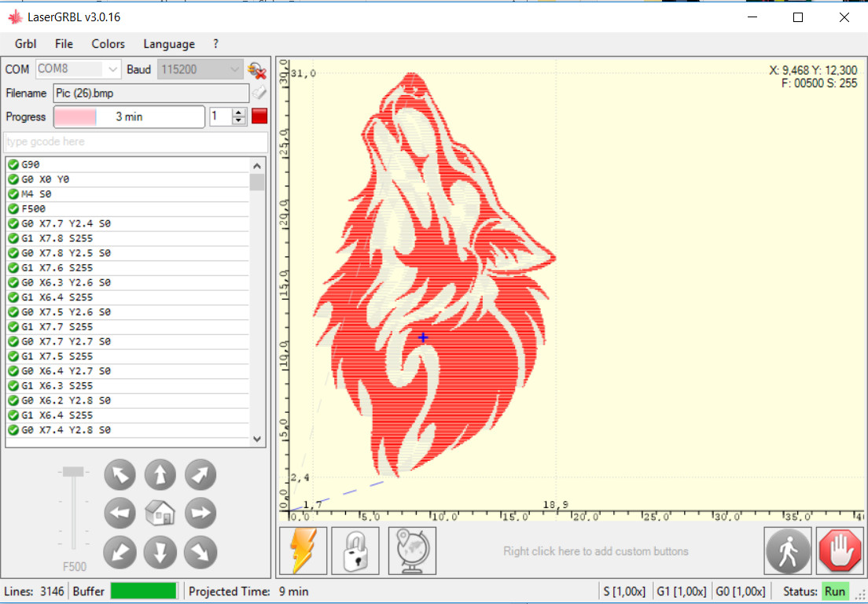
Task: Click the pink Progress bar
Action: (130, 117)
